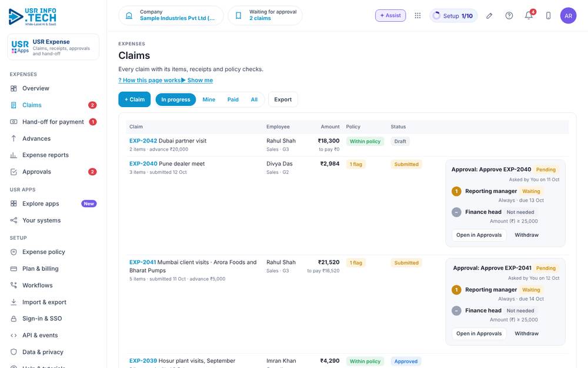Click Open in Approvals for EXP-2040
Screen dimensions: 588x368
tap(479, 235)
